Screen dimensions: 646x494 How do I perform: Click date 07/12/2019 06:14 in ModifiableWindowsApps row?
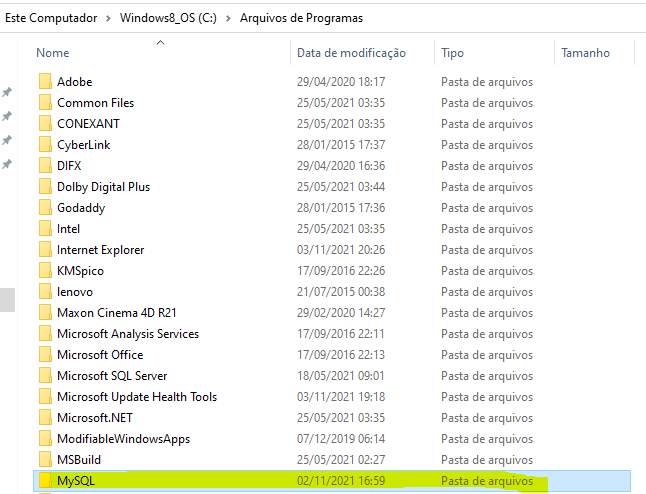click(x=341, y=439)
